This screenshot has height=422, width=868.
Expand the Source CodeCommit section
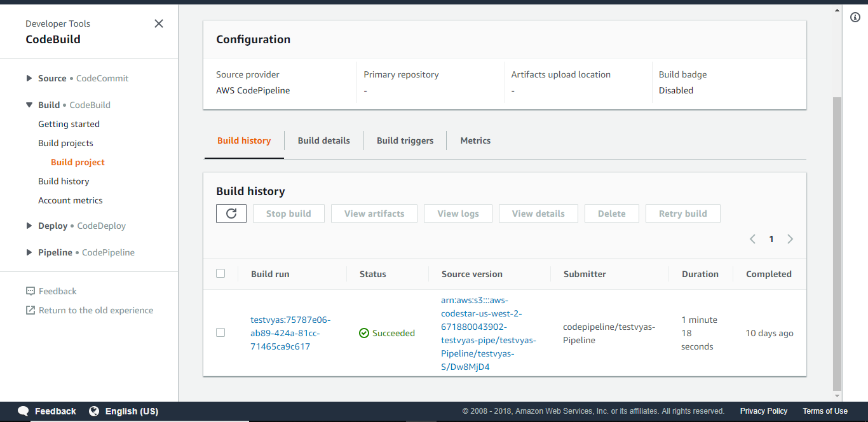(x=29, y=78)
